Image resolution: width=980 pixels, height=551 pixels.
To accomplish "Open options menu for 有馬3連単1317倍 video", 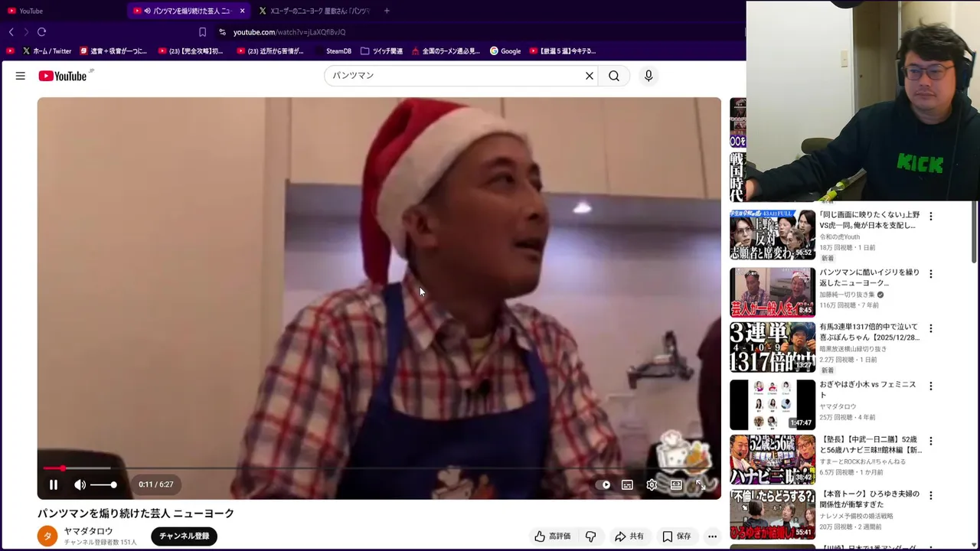I will click(x=931, y=329).
